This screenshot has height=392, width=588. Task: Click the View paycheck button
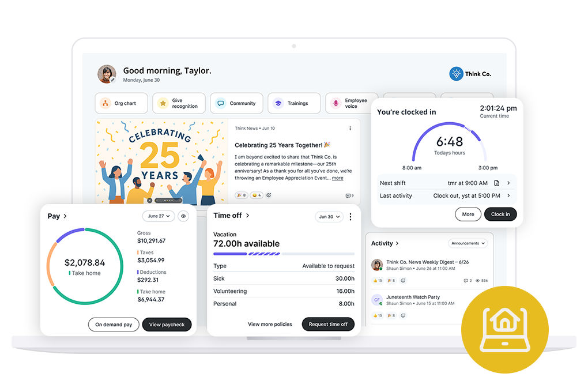167,325
